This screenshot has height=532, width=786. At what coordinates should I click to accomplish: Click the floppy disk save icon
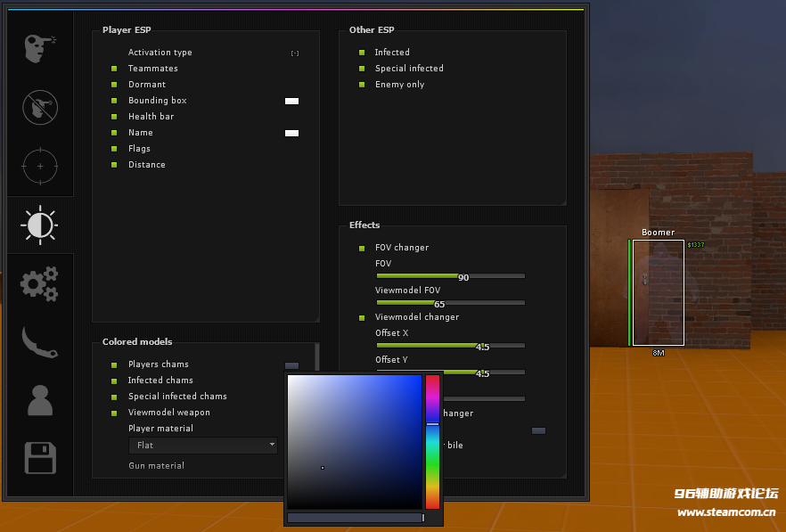click(x=39, y=460)
